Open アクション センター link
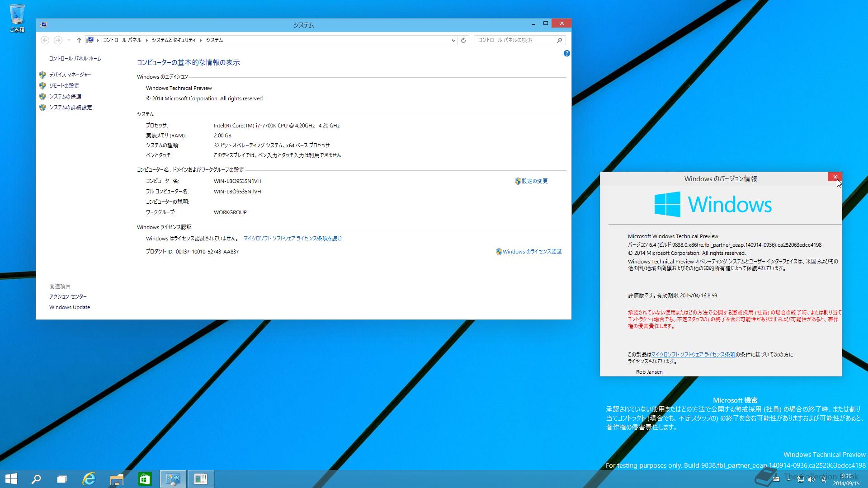868x488 pixels. click(68, 297)
